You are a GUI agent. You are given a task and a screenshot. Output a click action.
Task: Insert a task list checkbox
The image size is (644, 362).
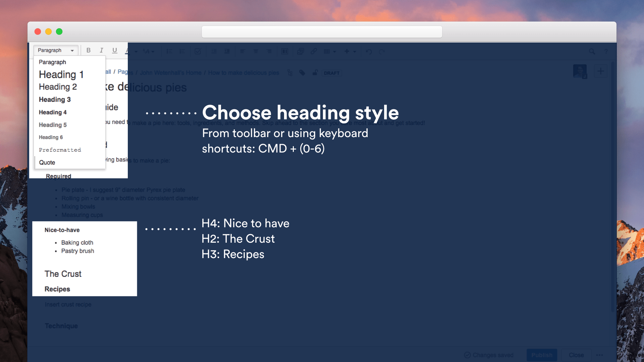[198, 51]
